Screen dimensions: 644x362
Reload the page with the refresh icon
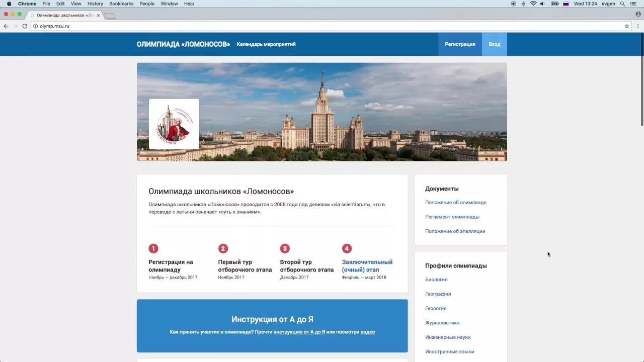point(25,26)
